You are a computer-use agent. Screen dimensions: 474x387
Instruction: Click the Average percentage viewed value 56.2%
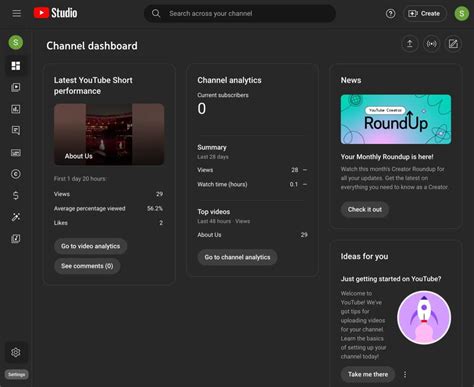[x=155, y=208]
